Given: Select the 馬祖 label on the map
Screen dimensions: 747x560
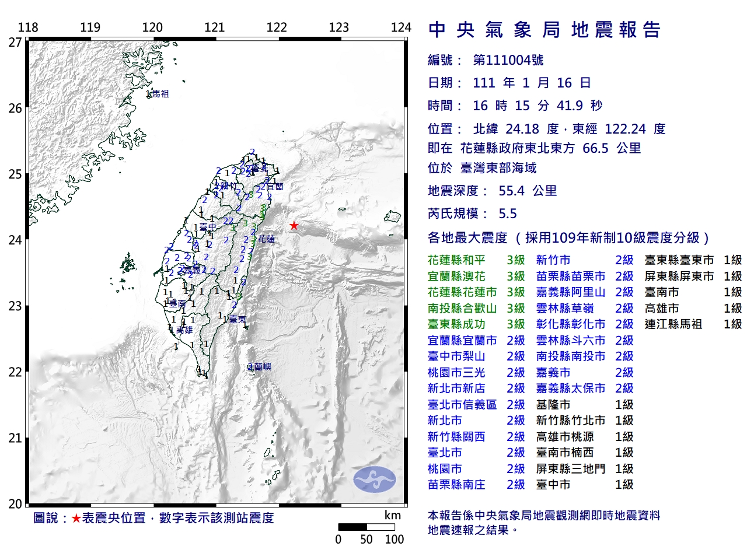Looking at the screenshot, I should (x=160, y=93).
